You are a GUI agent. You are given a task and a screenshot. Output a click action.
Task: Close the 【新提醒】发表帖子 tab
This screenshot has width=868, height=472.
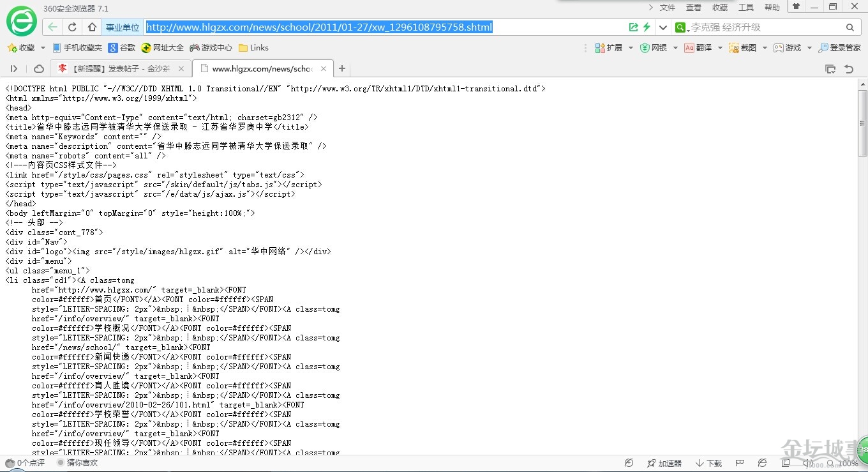pyautogui.click(x=181, y=69)
